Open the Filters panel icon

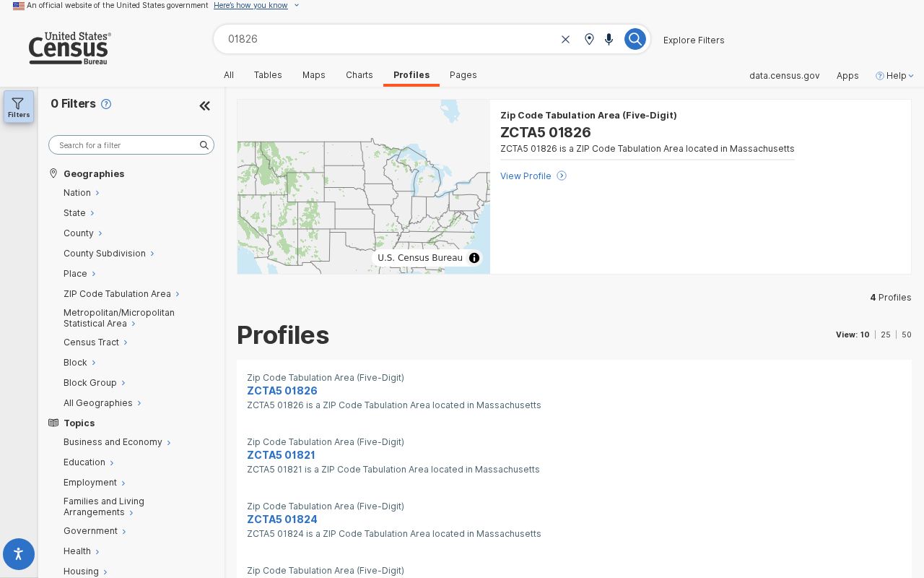(x=19, y=106)
